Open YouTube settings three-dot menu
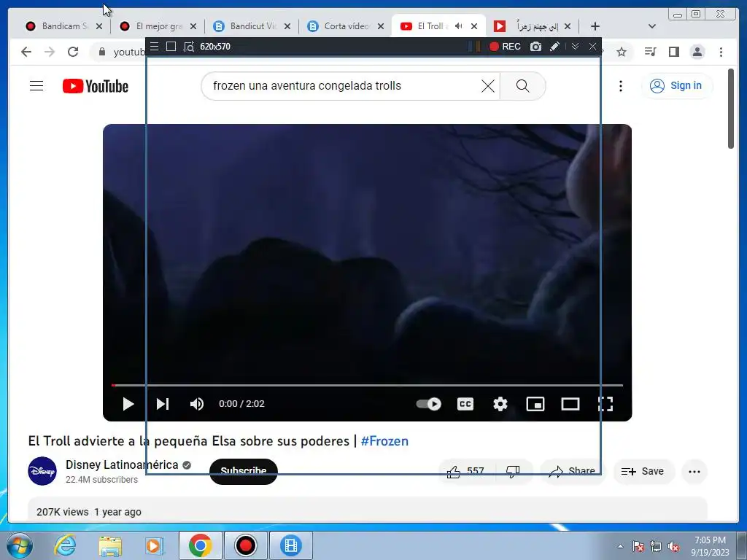The image size is (747, 560). 620,86
